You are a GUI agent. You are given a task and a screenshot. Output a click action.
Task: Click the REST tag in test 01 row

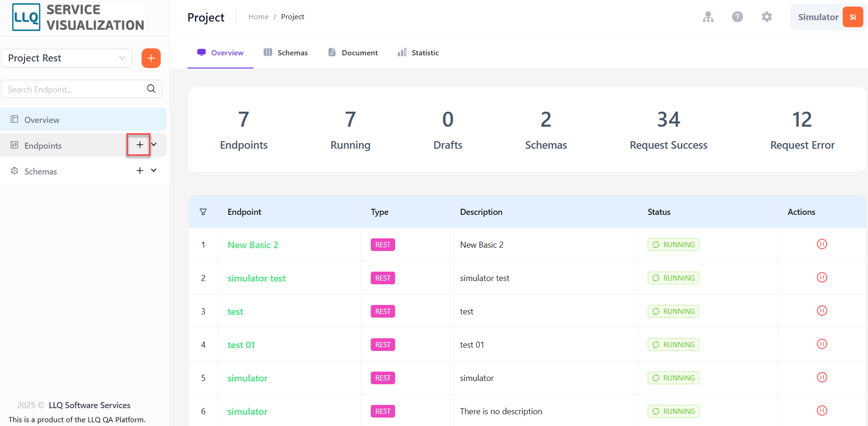pos(383,345)
